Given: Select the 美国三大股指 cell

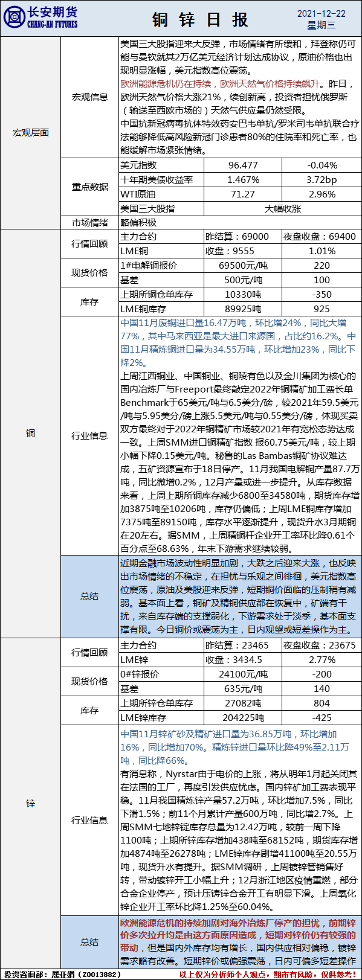Looking at the screenshot, I should 161,209.
